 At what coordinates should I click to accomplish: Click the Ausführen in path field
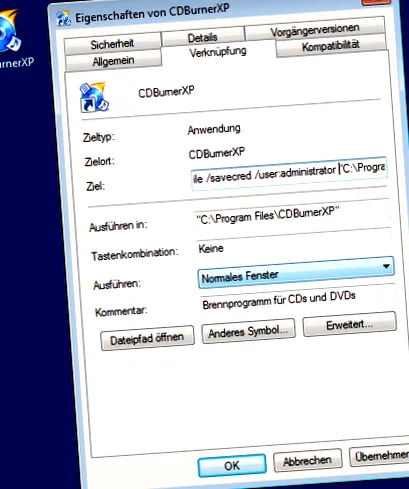point(293,217)
